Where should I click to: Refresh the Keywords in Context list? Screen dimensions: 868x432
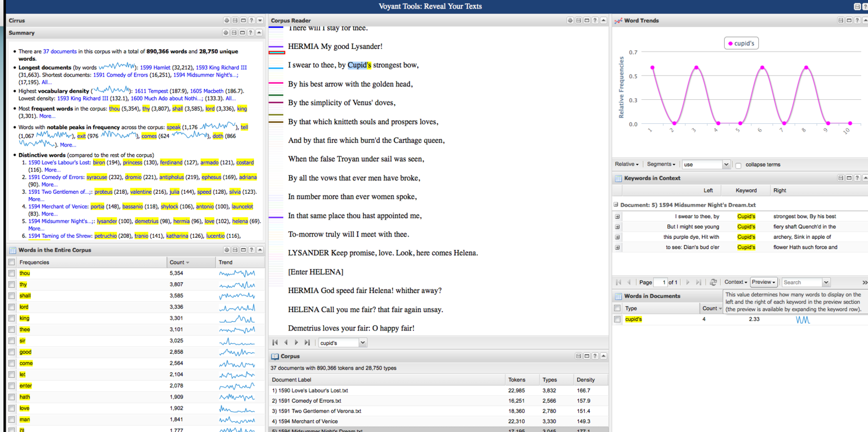[713, 282]
